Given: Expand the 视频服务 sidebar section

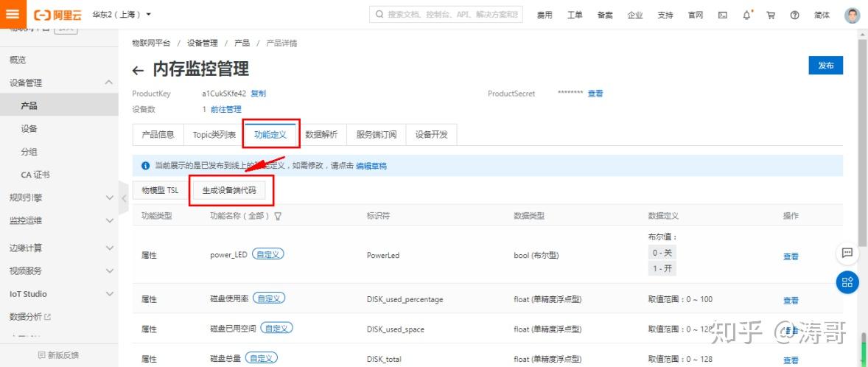Looking at the screenshot, I should (x=59, y=270).
